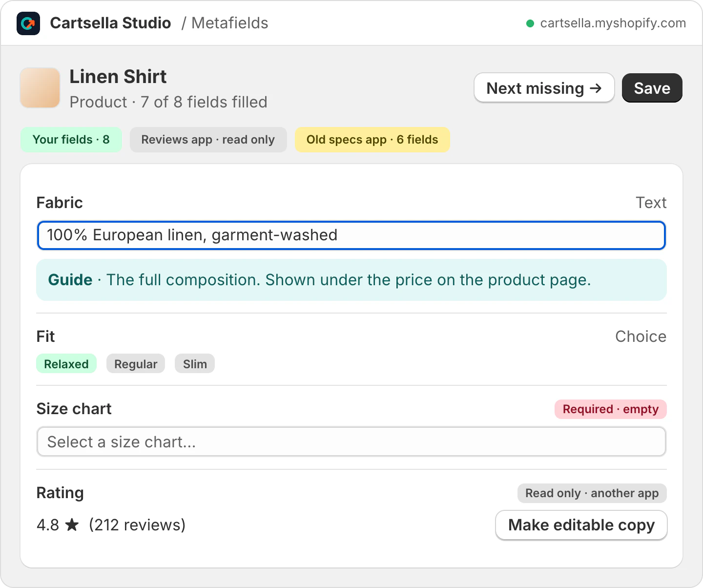
Task: Click the Read only · another app badge
Action: 592,493
